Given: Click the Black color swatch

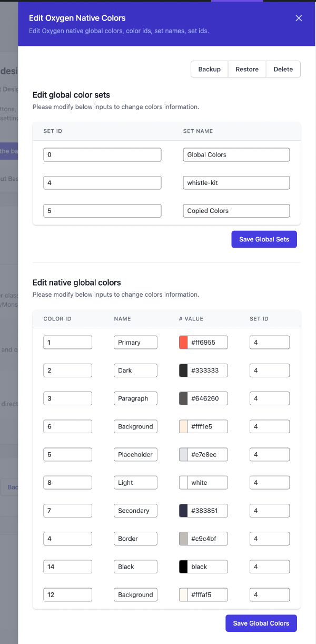Looking at the screenshot, I should pyautogui.click(x=183, y=566).
